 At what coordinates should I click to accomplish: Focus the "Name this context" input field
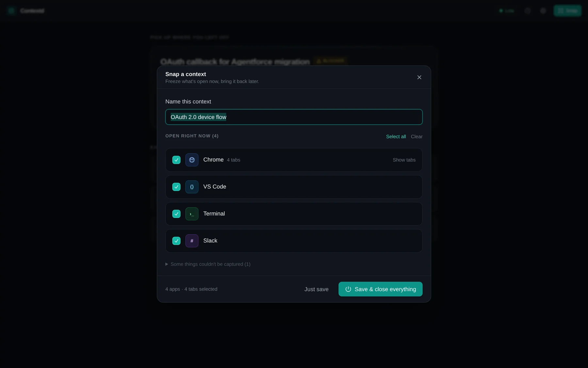[294, 117]
